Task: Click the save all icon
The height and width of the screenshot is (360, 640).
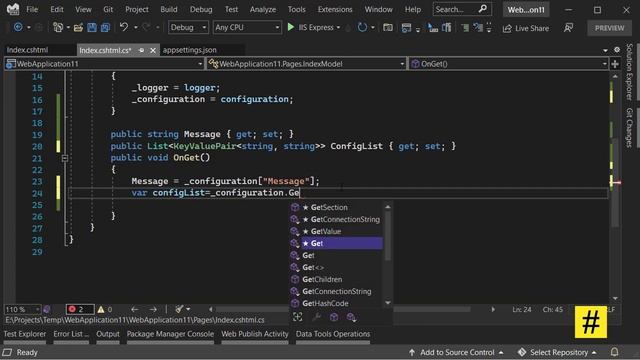Action: [x=105, y=27]
